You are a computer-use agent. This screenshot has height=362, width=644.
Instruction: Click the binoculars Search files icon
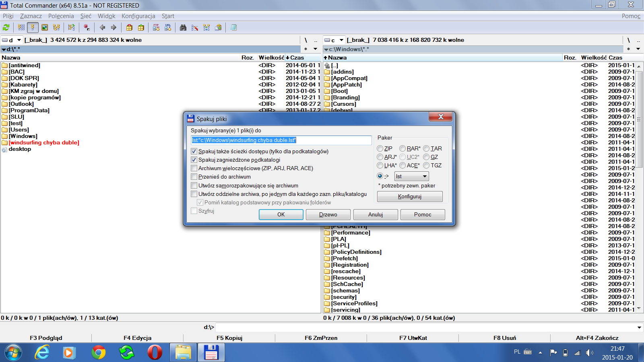(183, 27)
